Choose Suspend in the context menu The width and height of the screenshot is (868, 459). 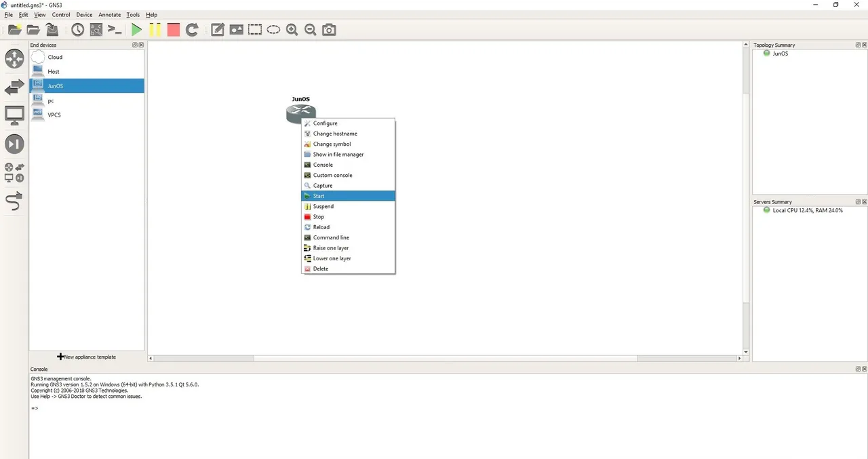coord(348,206)
